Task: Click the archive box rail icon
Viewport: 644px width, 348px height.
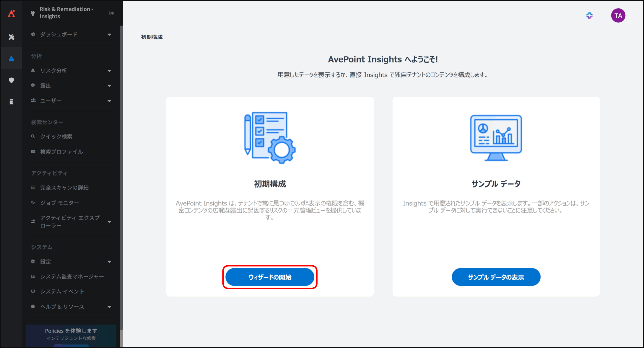Action: pos(11,102)
